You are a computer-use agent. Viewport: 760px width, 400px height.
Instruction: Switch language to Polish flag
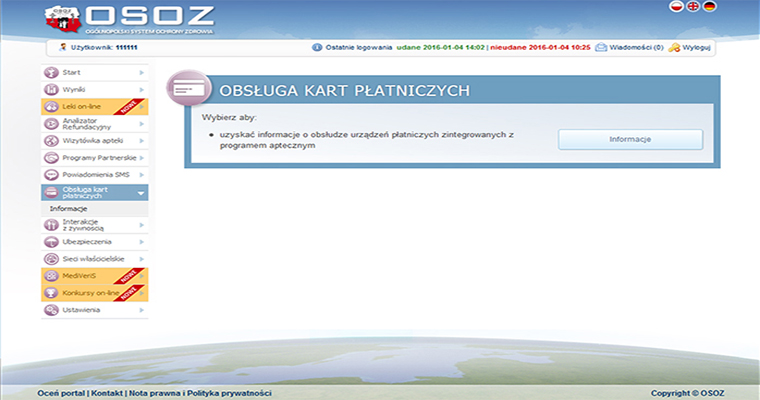pyautogui.click(x=676, y=7)
